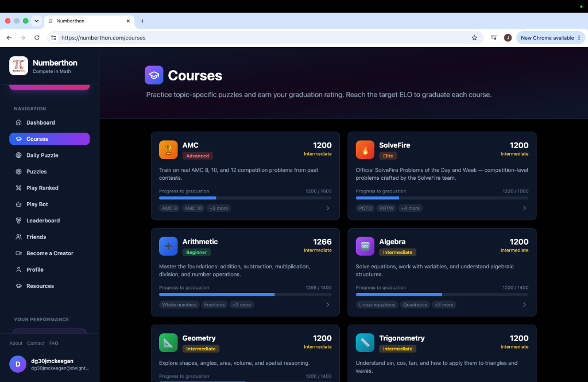This screenshot has width=588, height=382.
Task: Click the Contact footer link
Action: click(x=36, y=344)
